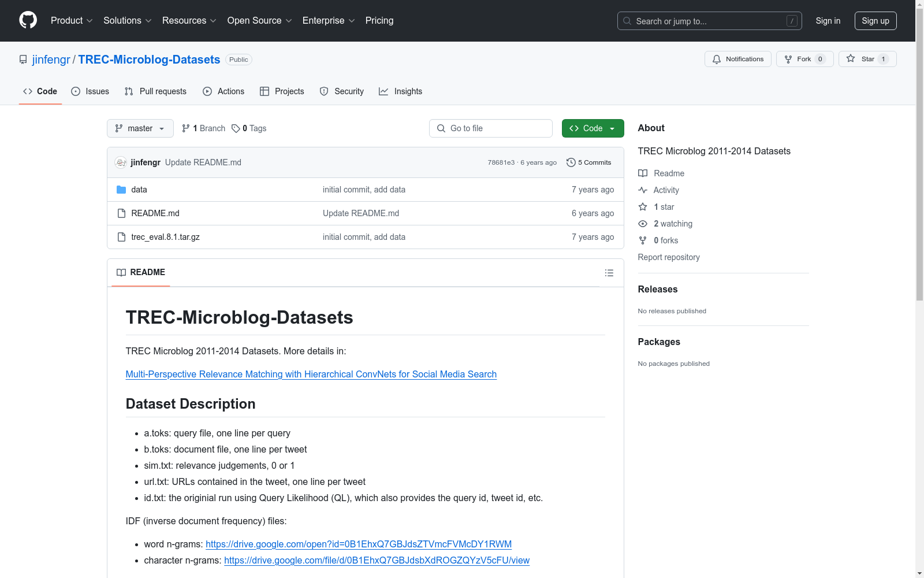Go to the Pricing page

(x=379, y=21)
